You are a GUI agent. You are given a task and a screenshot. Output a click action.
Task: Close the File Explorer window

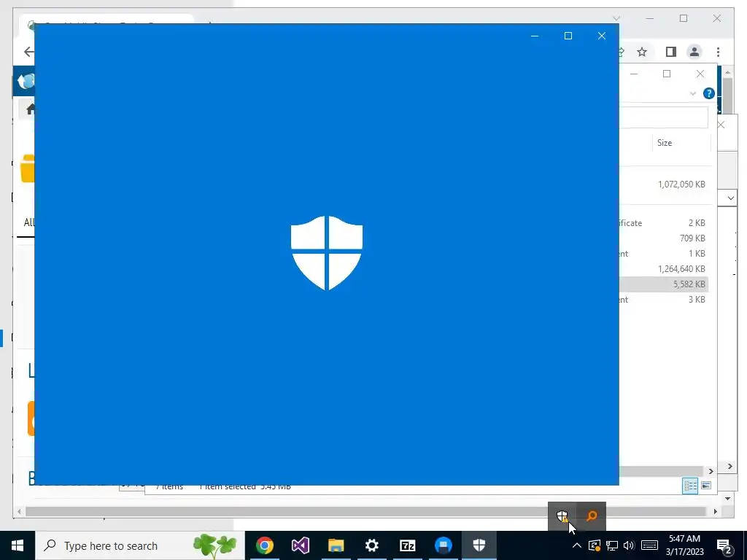click(x=700, y=74)
